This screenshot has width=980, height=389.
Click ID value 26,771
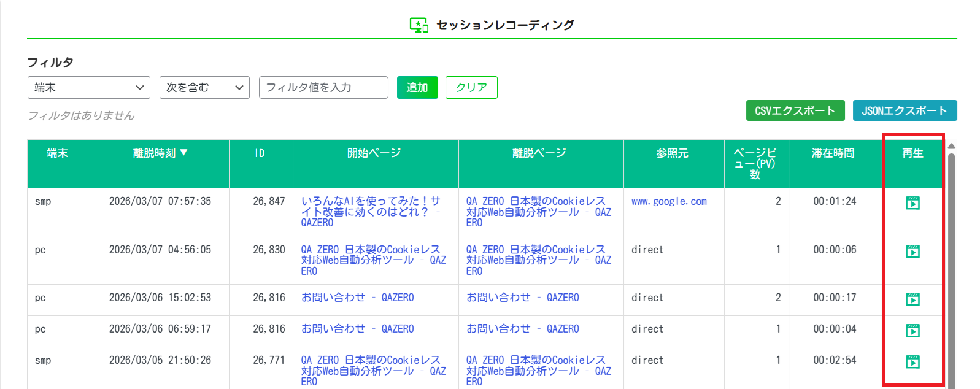pyautogui.click(x=269, y=360)
